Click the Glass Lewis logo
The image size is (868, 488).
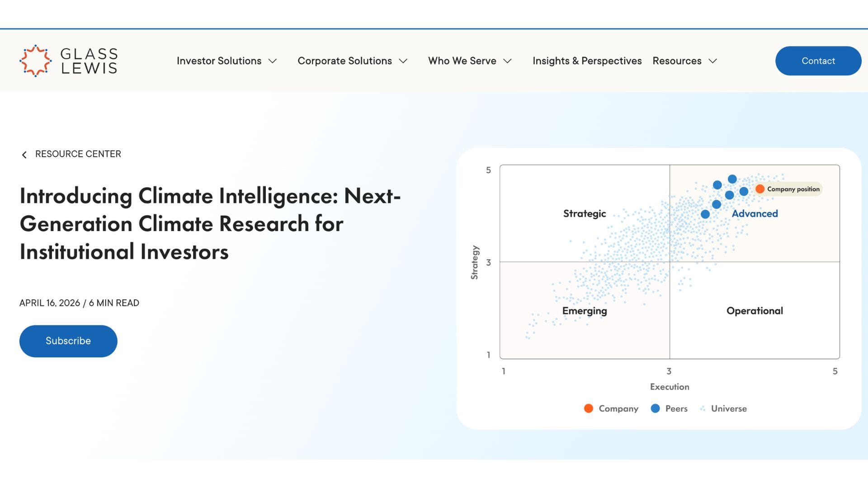point(68,60)
